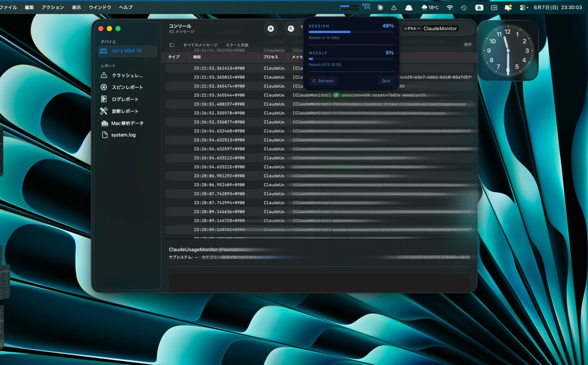Select log row 23:26:54.633112+0900
Viewport: 588px width, 365px height.
tap(319, 158)
